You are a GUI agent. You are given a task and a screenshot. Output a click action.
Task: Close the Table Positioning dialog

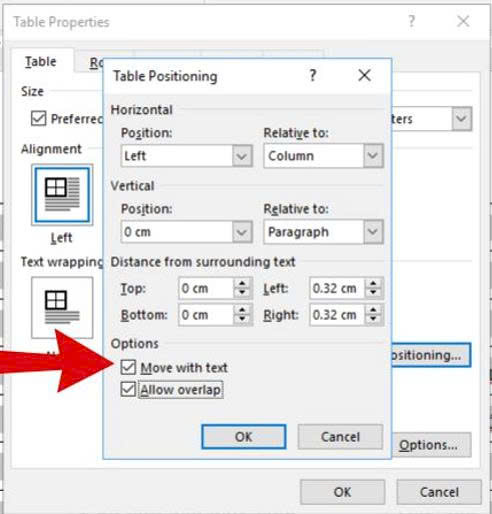[x=364, y=75]
